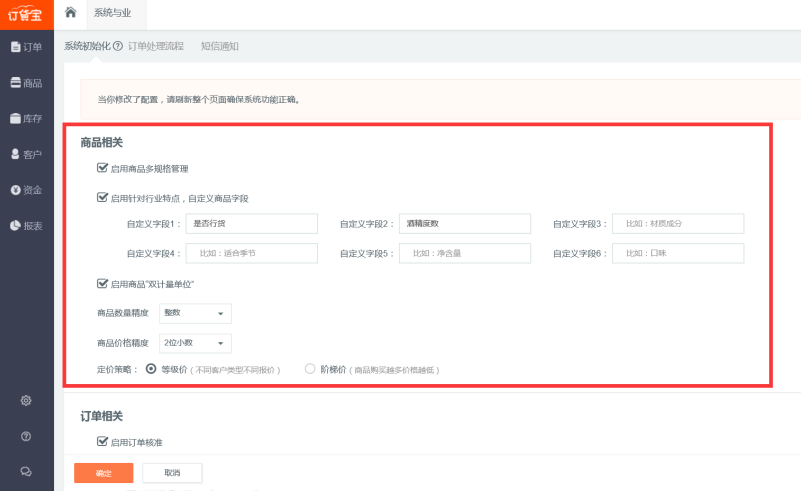This screenshot has width=801, height=493.
Task: Open 客户 in the sidebar
Action: tap(27, 154)
